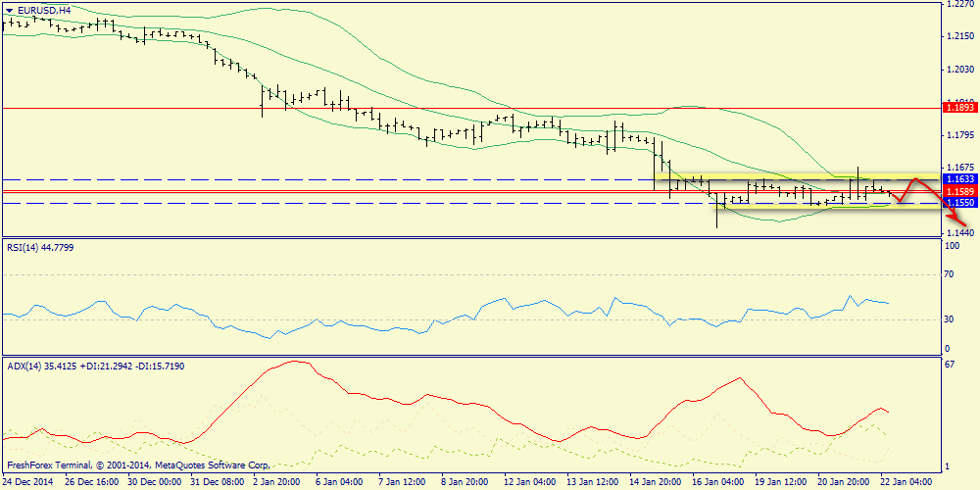Click the ADX scale value 67
980x490 pixels.
pos(951,365)
